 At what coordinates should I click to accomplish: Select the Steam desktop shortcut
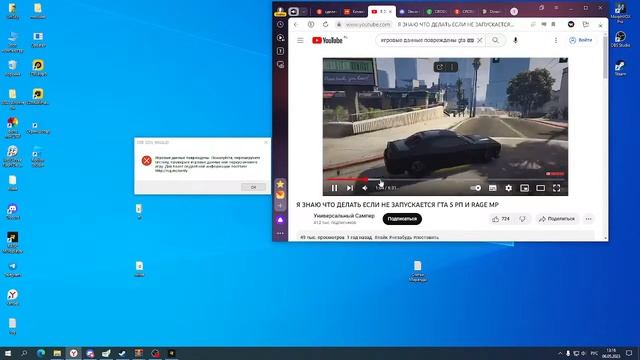[x=620, y=68]
